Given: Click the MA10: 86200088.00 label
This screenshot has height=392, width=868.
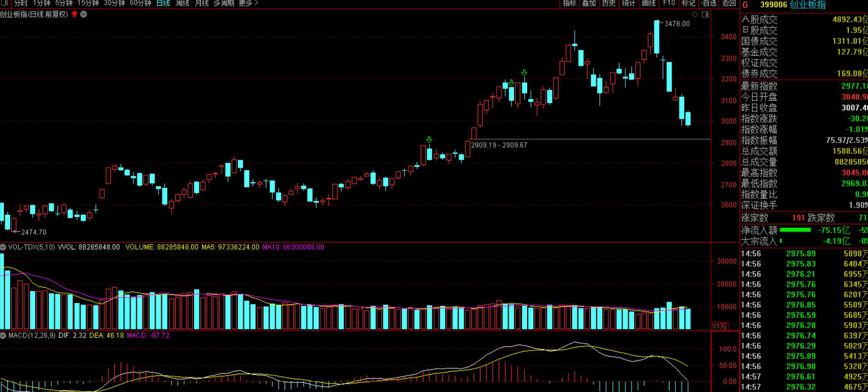Looking at the screenshot, I should click(x=293, y=247).
